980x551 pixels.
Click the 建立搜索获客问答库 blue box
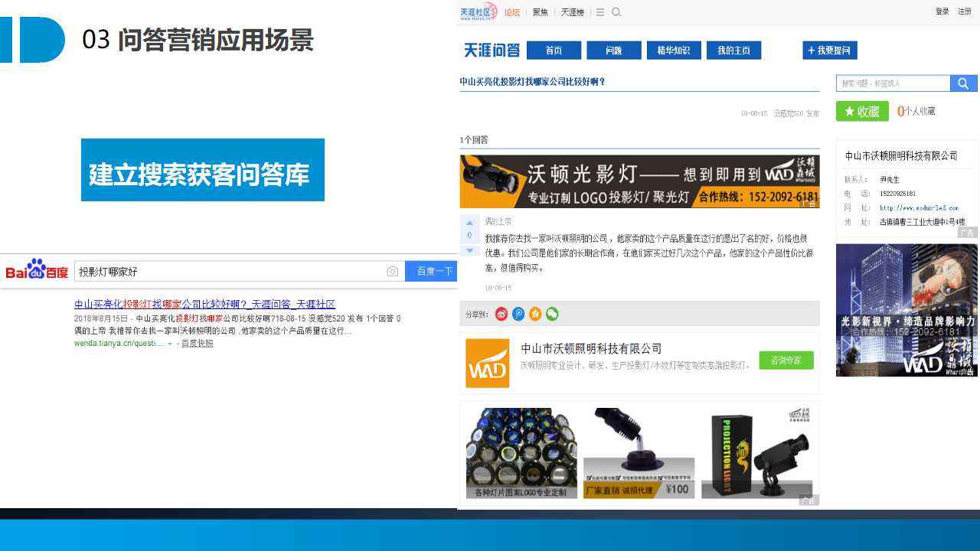[x=203, y=170]
